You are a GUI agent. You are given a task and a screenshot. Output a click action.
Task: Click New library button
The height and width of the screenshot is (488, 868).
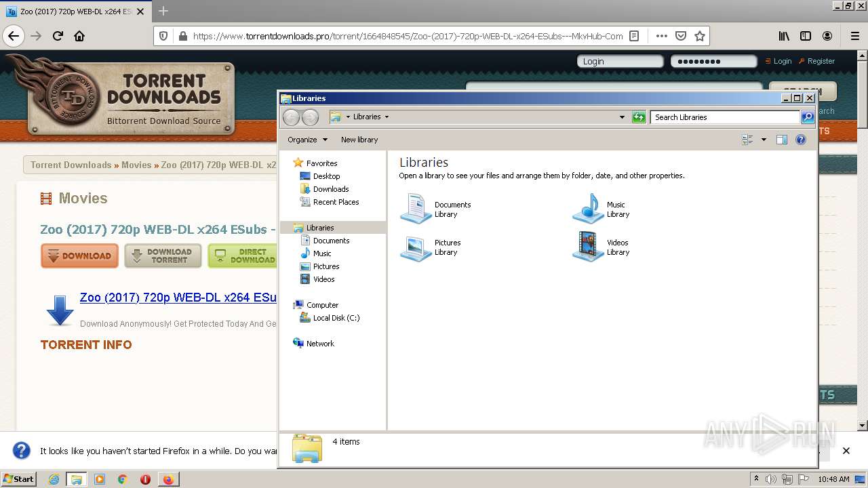359,140
